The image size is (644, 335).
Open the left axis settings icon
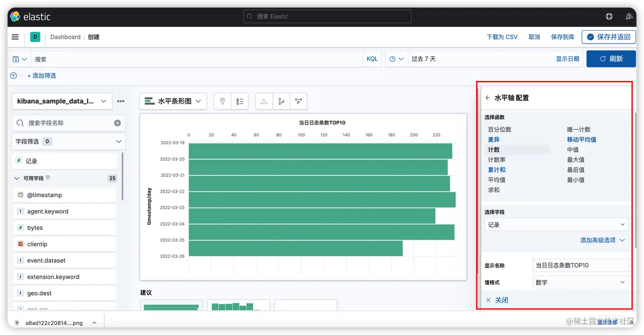point(264,101)
